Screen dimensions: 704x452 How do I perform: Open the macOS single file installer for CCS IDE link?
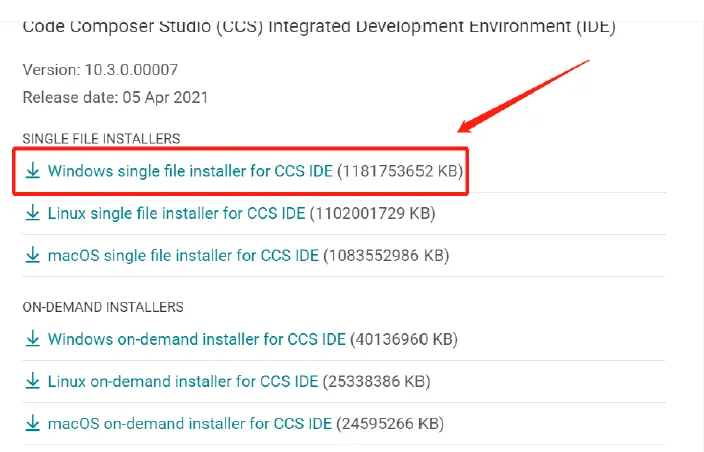[183, 255]
